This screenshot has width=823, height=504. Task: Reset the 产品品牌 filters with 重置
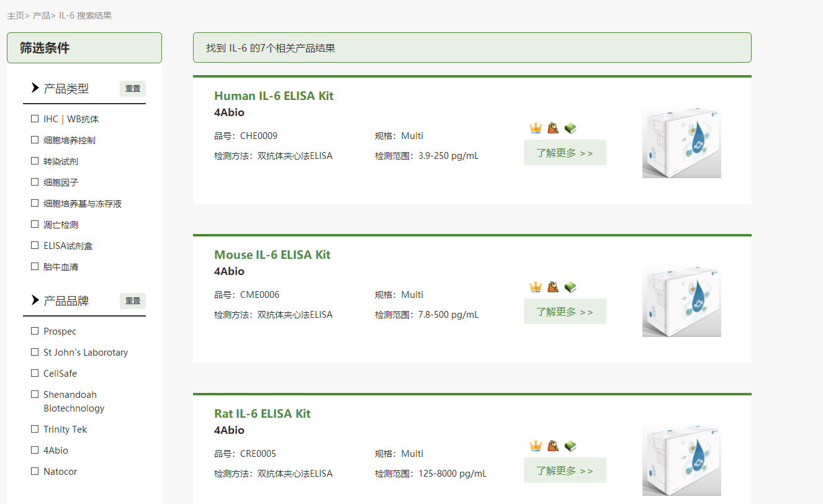(x=133, y=301)
